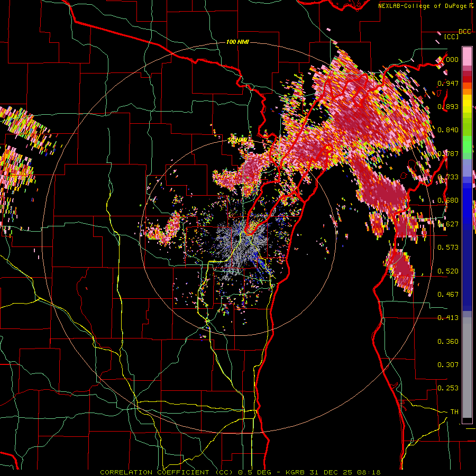The image size is (476, 476).
Task: Select the 0.307 legend value
Action: 448,365
